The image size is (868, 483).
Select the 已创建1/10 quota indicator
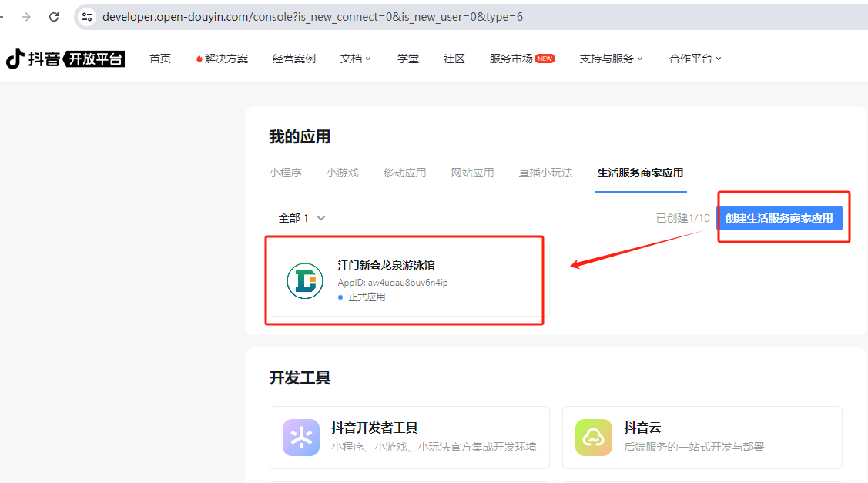click(684, 218)
